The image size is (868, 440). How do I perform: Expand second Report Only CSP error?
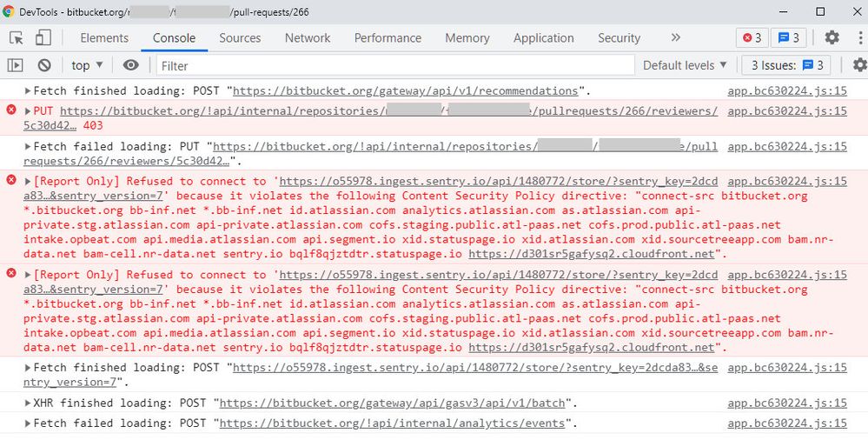pyautogui.click(x=28, y=275)
